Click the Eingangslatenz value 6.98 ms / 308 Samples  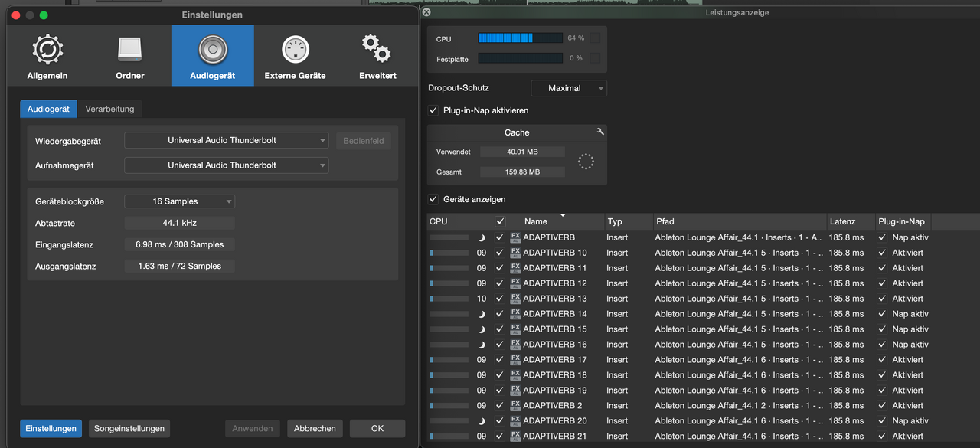[x=180, y=244]
